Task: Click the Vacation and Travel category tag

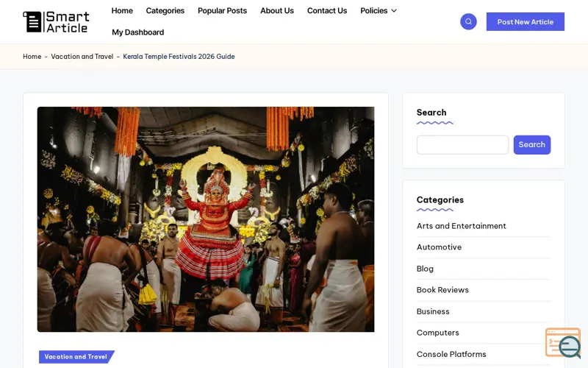Action: [76, 357]
